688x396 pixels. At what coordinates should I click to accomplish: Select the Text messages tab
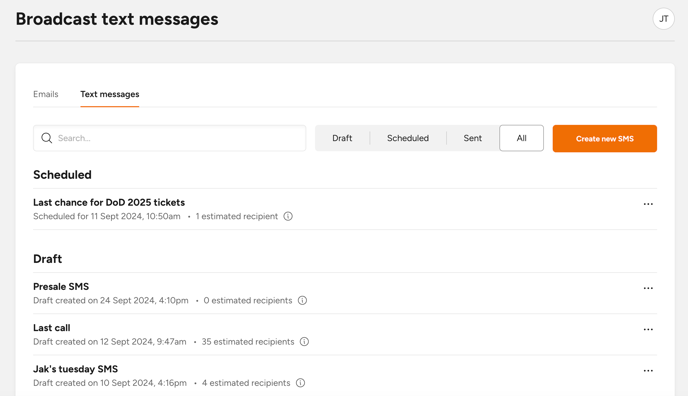pos(110,94)
